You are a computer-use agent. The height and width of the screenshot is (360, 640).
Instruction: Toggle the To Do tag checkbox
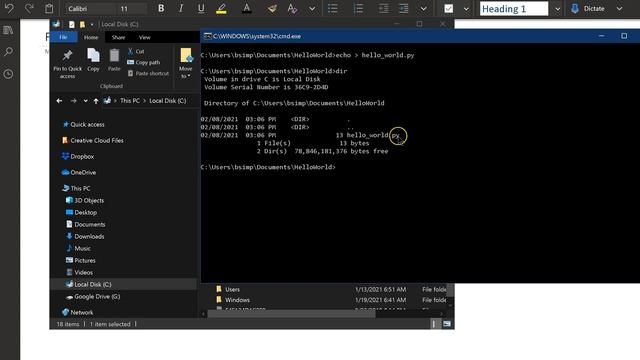coord(448,9)
